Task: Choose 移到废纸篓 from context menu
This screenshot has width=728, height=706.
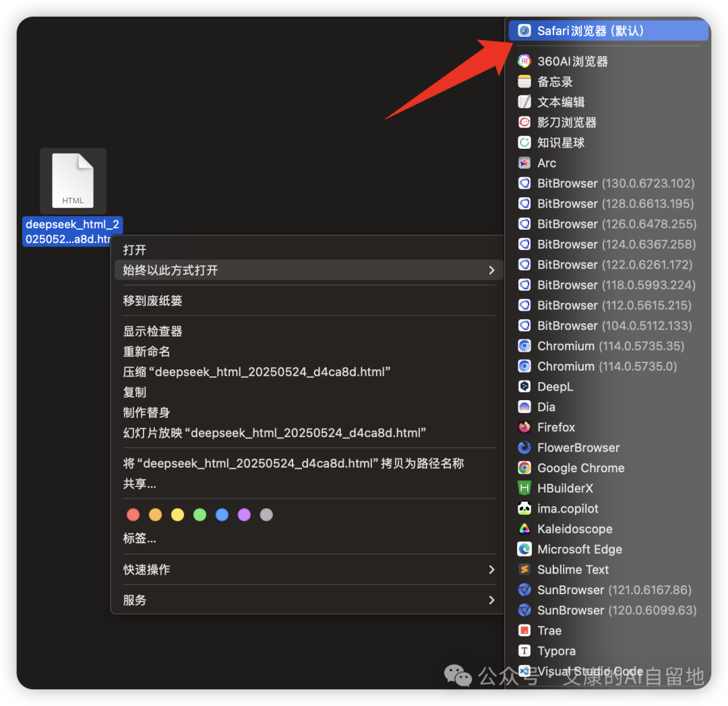Action: pos(308,300)
